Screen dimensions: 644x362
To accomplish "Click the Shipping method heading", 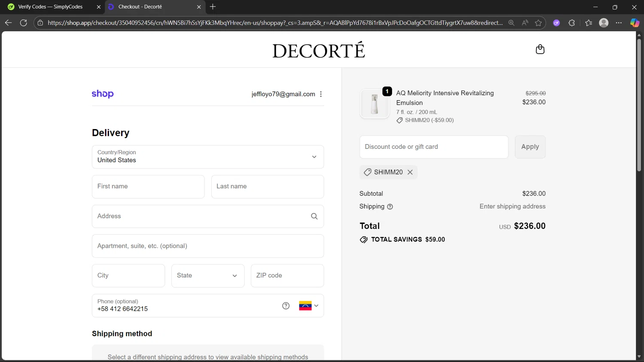I will point(122,334).
